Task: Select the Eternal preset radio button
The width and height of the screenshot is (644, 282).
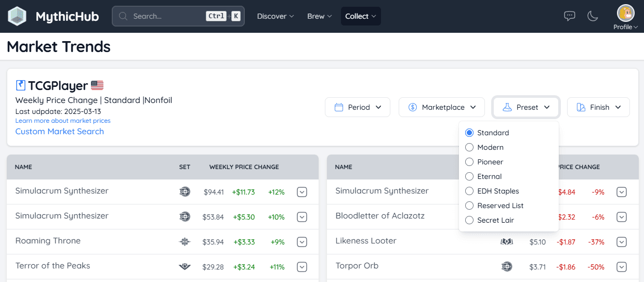Action: click(469, 176)
